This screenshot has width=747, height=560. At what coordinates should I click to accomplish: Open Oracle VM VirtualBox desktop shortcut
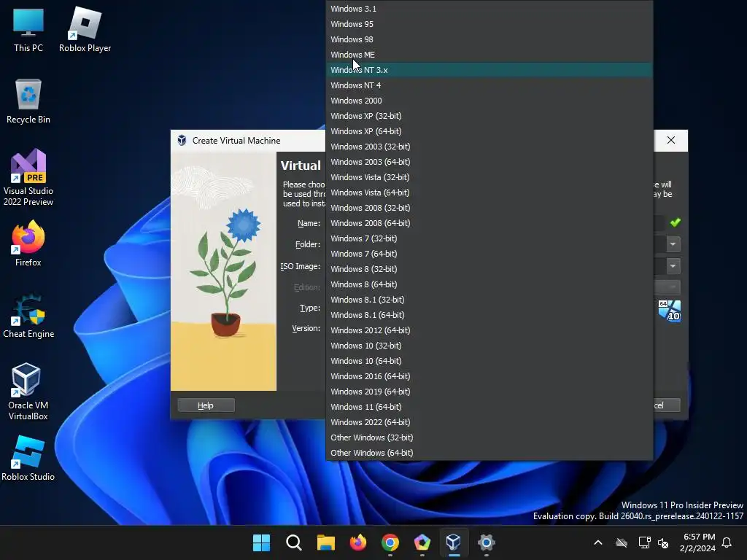tap(28, 392)
